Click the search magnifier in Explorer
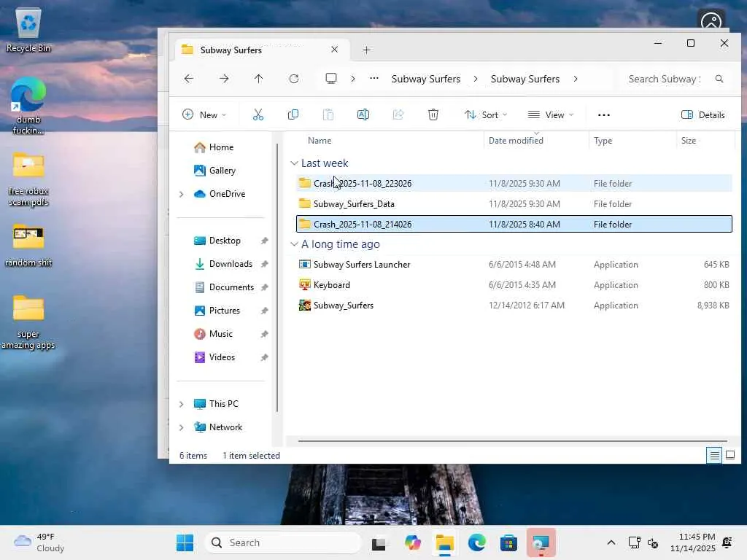The height and width of the screenshot is (560, 747). 719,79
